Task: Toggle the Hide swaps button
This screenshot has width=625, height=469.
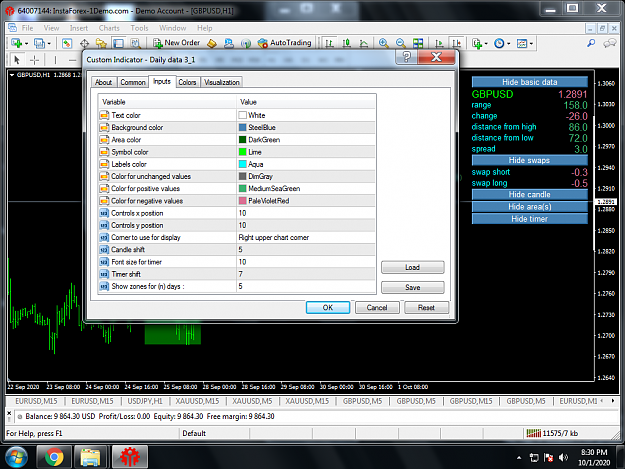Action: tap(529, 160)
